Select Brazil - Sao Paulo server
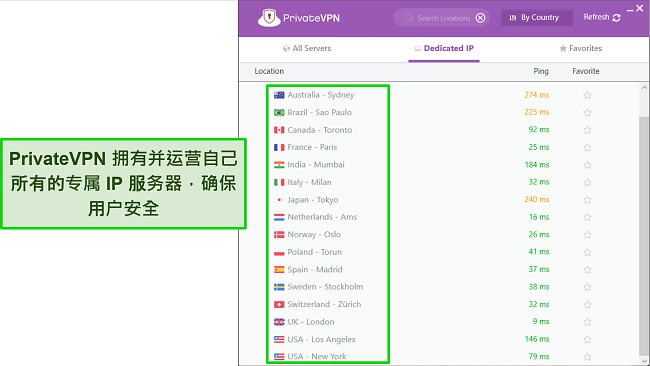Screen dimensions: 650x366 pos(320,112)
